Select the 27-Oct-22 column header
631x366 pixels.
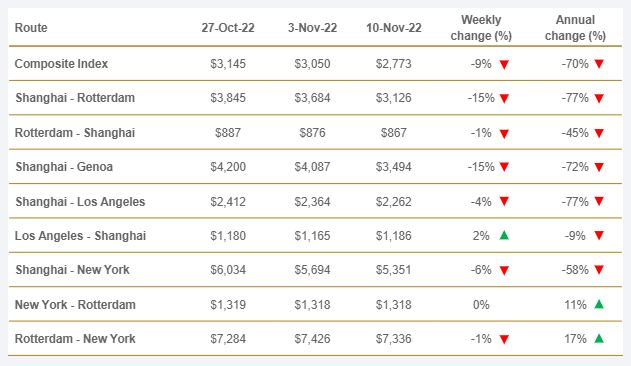(x=228, y=28)
